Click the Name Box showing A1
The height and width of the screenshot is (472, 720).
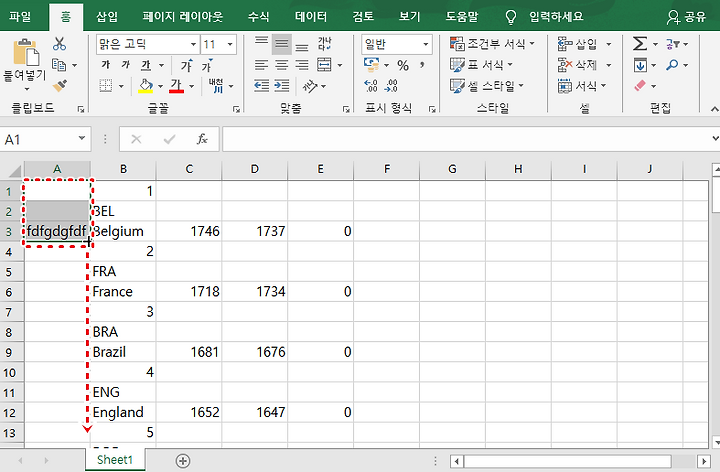(x=45, y=139)
